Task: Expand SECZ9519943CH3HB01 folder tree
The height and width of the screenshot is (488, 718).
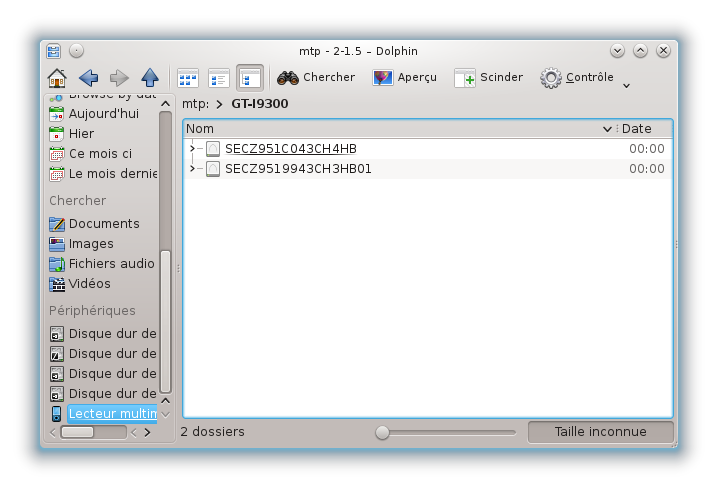Action: [192, 168]
